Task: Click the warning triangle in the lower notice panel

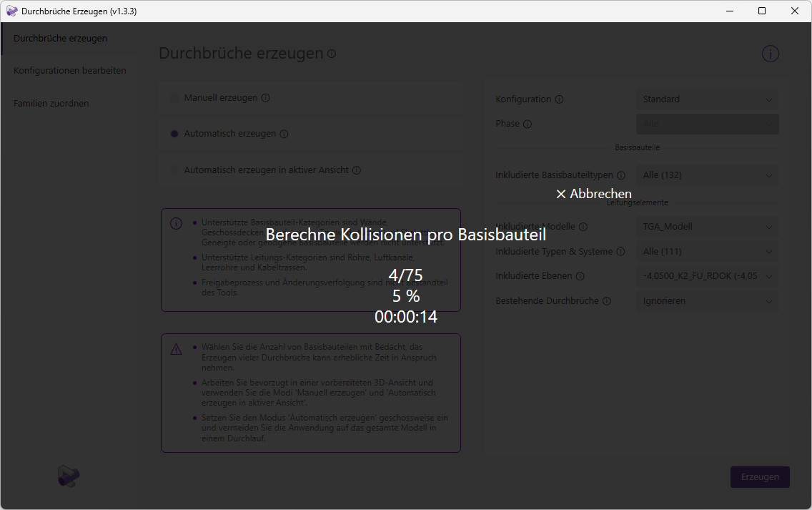Action: coord(176,348)
